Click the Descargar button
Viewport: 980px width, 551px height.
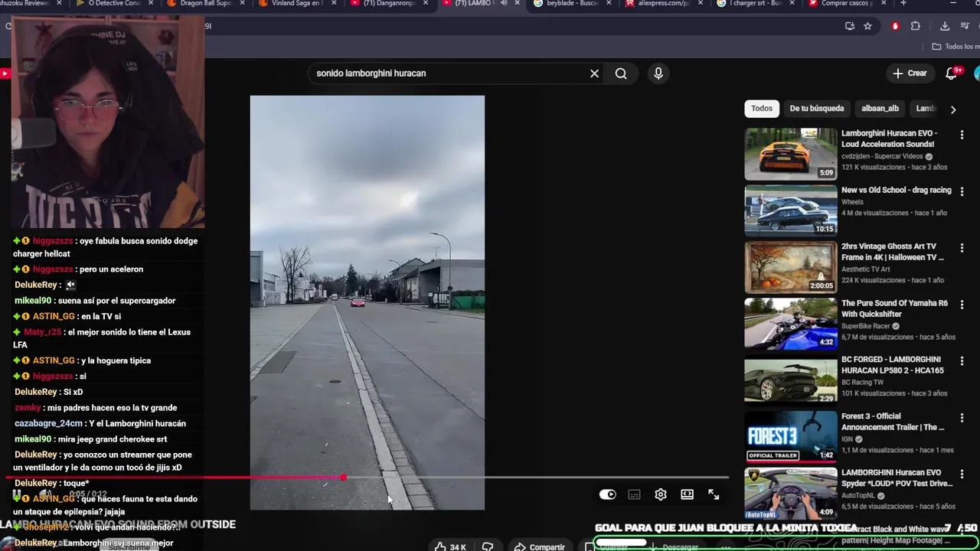[674, 546]
